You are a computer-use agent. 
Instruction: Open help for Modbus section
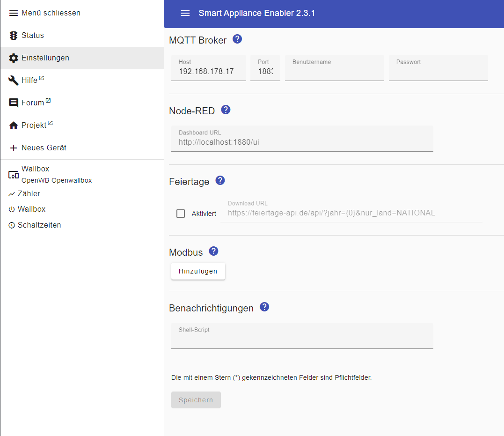point(213,251)
